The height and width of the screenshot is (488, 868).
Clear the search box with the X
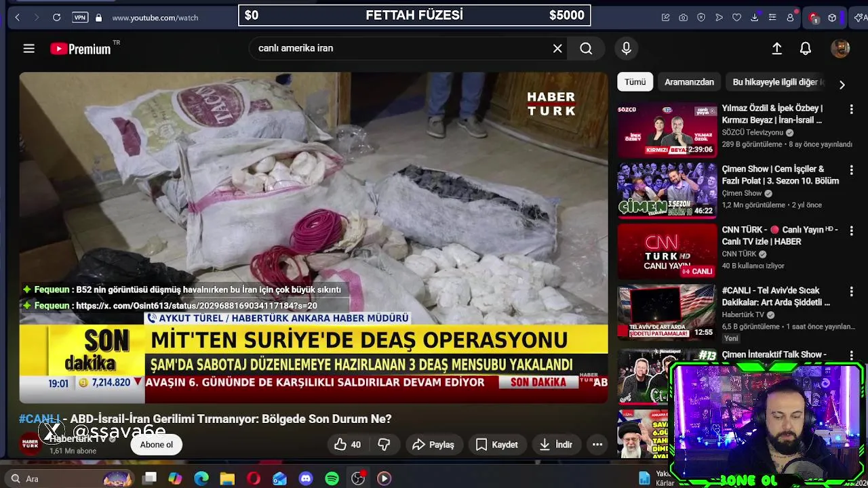[557, 48]
